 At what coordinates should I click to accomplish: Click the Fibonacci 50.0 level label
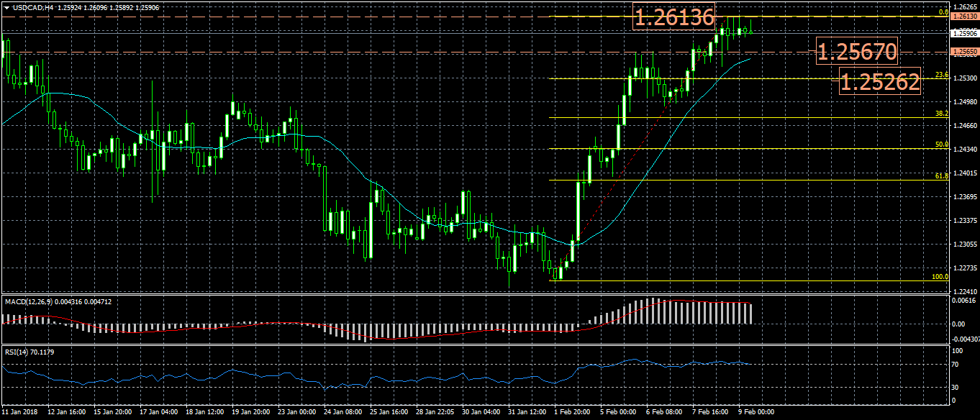tap(940, 145)
